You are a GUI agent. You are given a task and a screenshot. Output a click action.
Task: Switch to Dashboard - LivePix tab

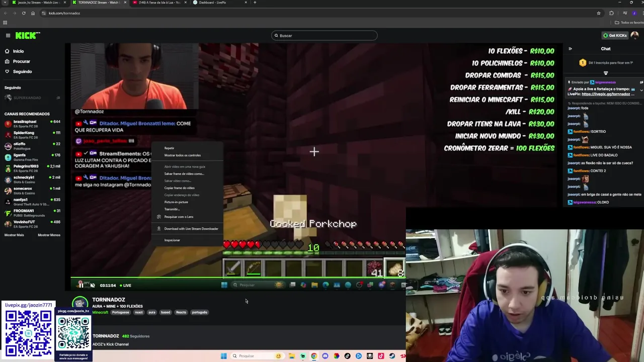(x=220, y=3)
